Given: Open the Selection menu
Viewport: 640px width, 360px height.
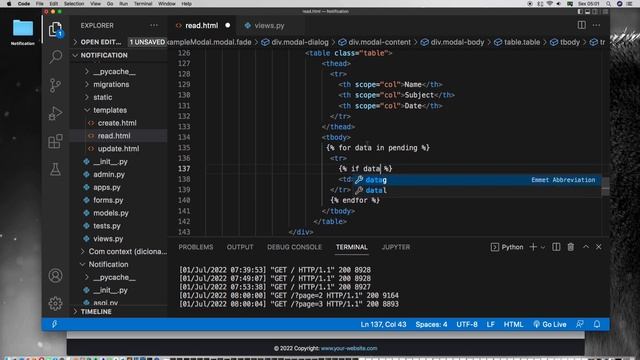Looking at the screenshot, I should tap(74, 4).
